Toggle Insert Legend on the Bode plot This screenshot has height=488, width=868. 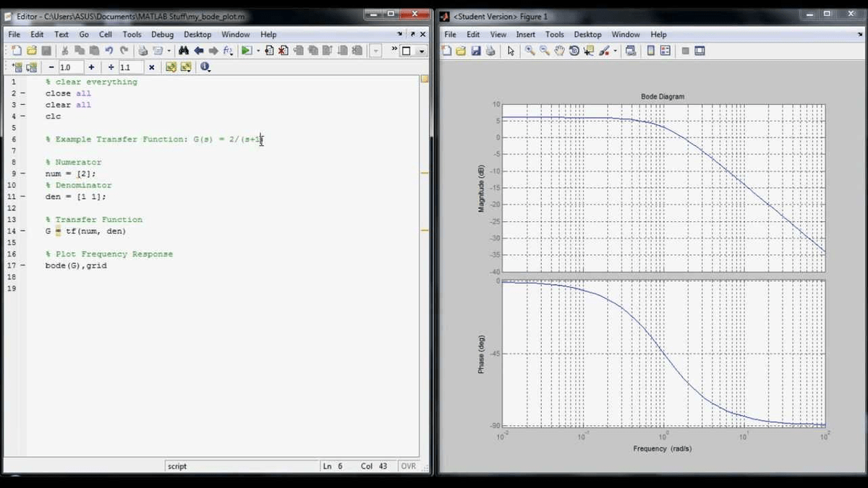pos(665,51)
